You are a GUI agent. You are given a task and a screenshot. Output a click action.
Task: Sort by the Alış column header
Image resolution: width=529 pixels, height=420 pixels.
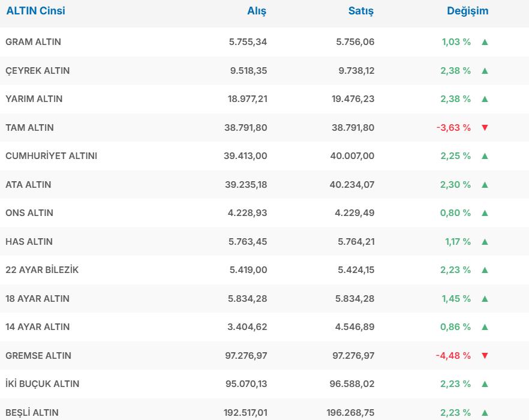point(257,11)
